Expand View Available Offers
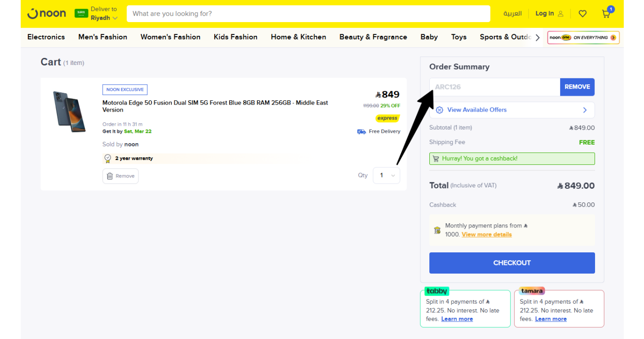Screen dimensions: 644x339 [x=512, y=110]
